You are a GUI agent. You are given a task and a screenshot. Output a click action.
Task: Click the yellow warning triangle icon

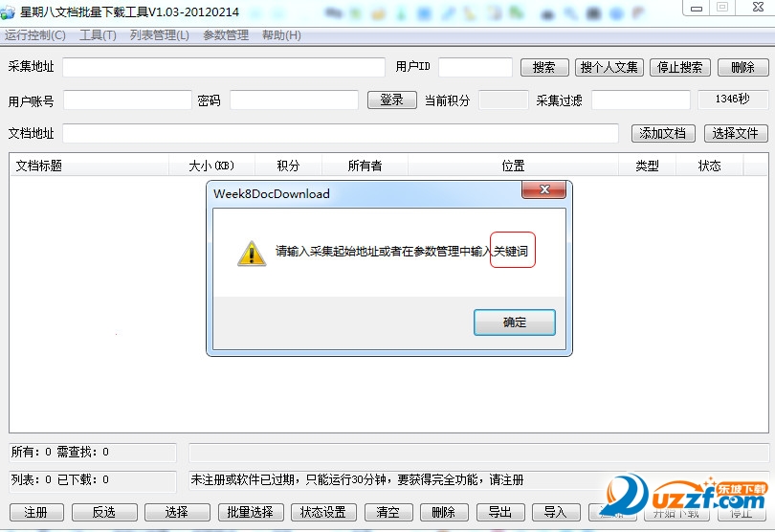(252, 254)
